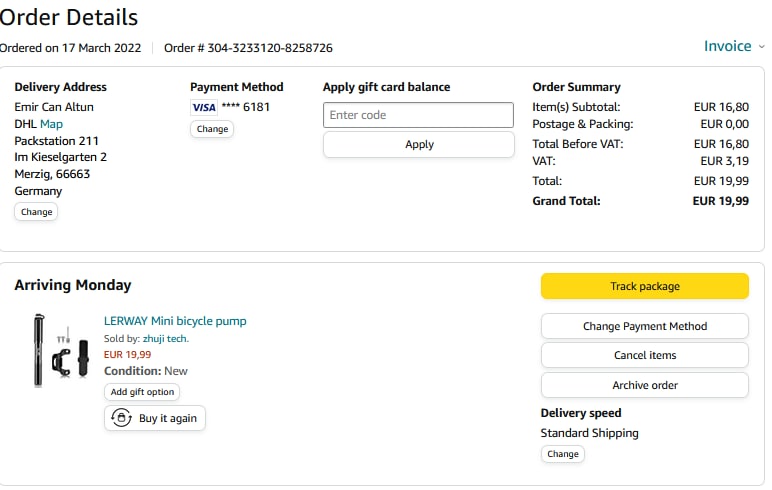Archive this order
The width and height of the screenshot is (772, 490).
pyautogui.click(x=644, y=385)
